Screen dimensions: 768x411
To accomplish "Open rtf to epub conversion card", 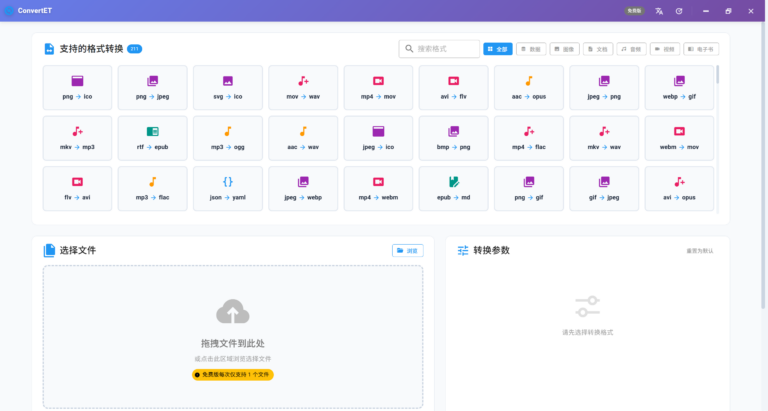I will (x=152, y=138).
